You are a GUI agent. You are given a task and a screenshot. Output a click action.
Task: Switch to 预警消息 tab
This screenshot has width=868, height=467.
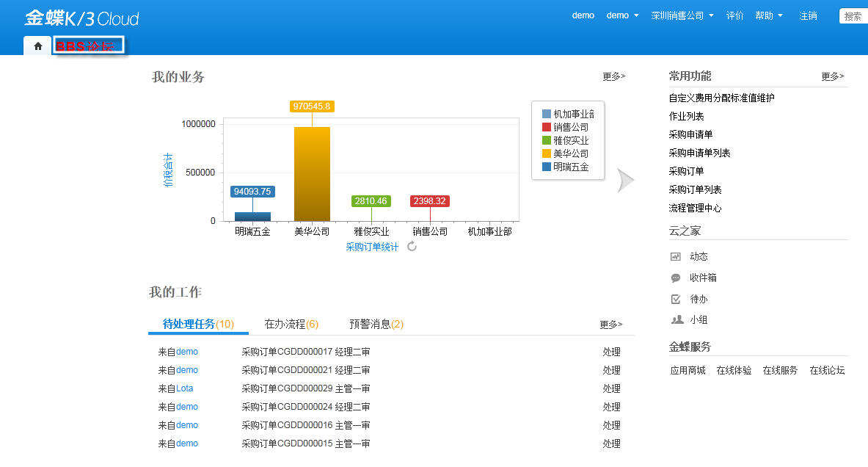pyautogui.click(x=376, y=324)
